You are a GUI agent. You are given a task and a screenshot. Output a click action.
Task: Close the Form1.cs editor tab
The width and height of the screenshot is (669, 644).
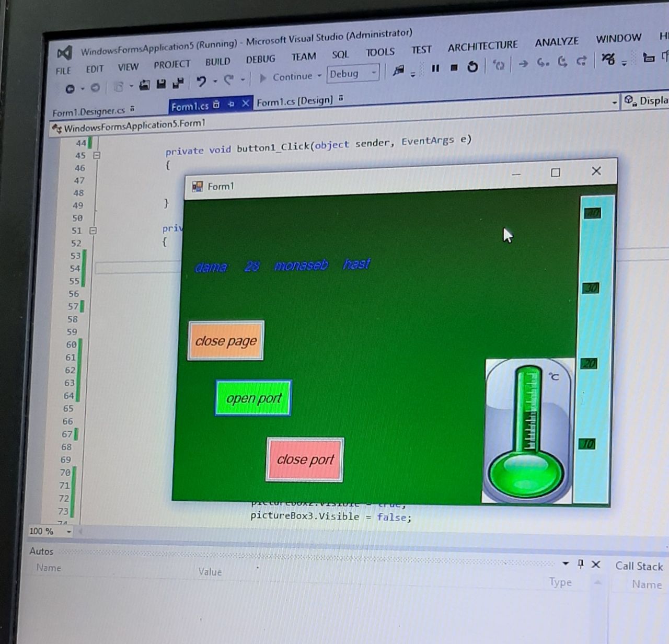(x=245, y=103)
